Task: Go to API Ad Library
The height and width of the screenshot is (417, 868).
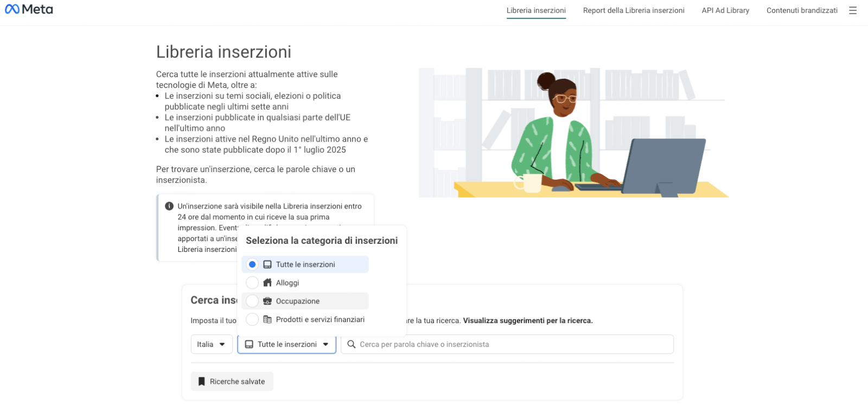Action: click(x=725, y=10)
